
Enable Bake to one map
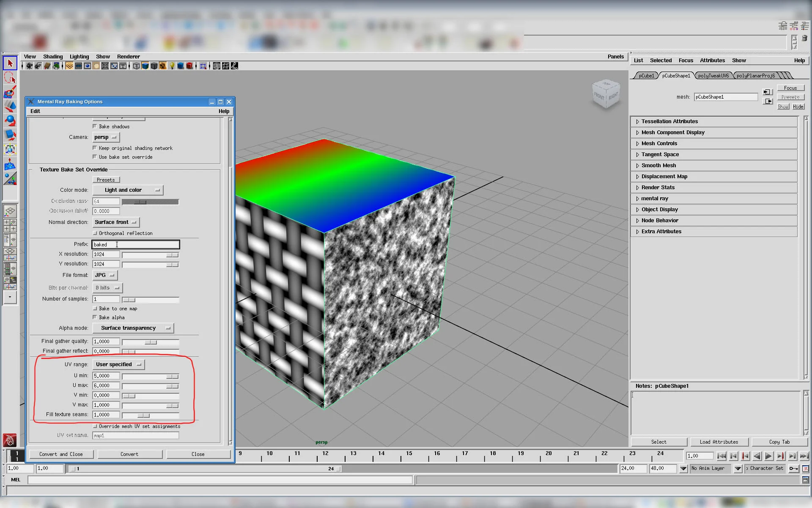[95, 308]
